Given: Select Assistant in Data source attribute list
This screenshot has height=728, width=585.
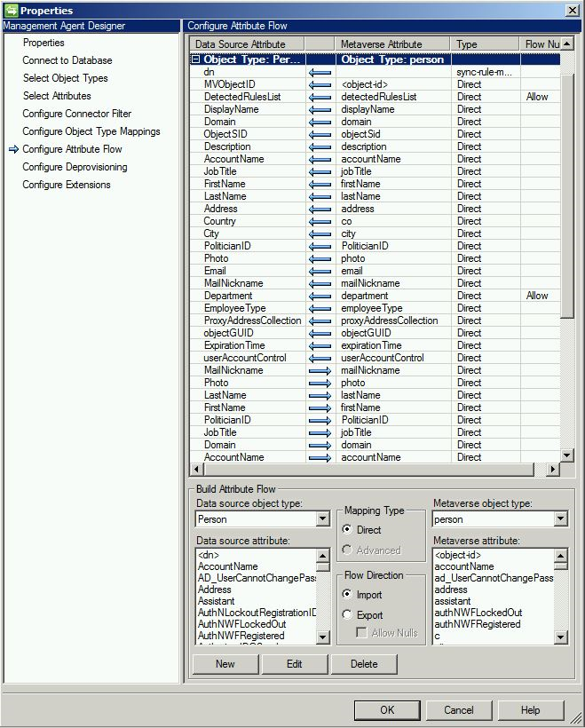Looking at the screenshot, I should point(217,601).
